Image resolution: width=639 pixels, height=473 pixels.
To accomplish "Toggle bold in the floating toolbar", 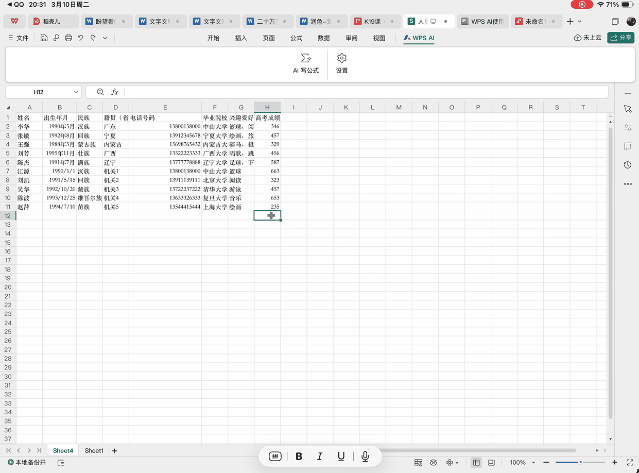I will pyautogui.click(x=298, y=456).
